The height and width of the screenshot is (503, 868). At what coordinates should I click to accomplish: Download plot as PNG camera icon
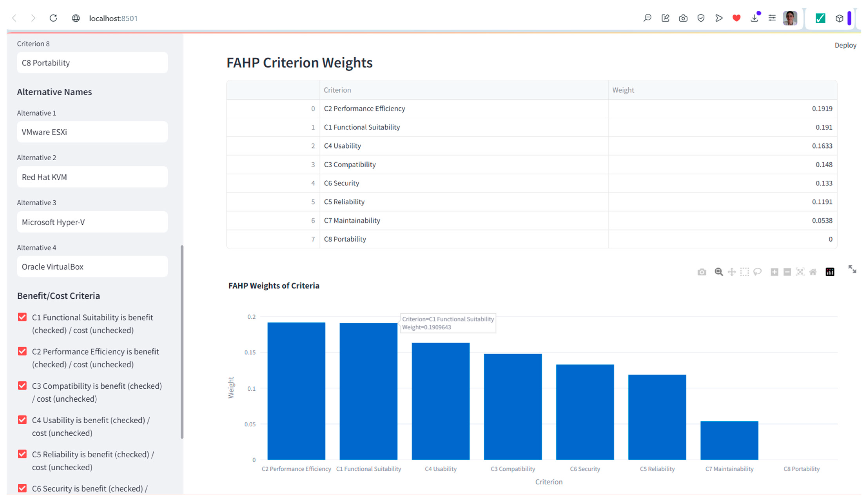[x=702, y=272]
